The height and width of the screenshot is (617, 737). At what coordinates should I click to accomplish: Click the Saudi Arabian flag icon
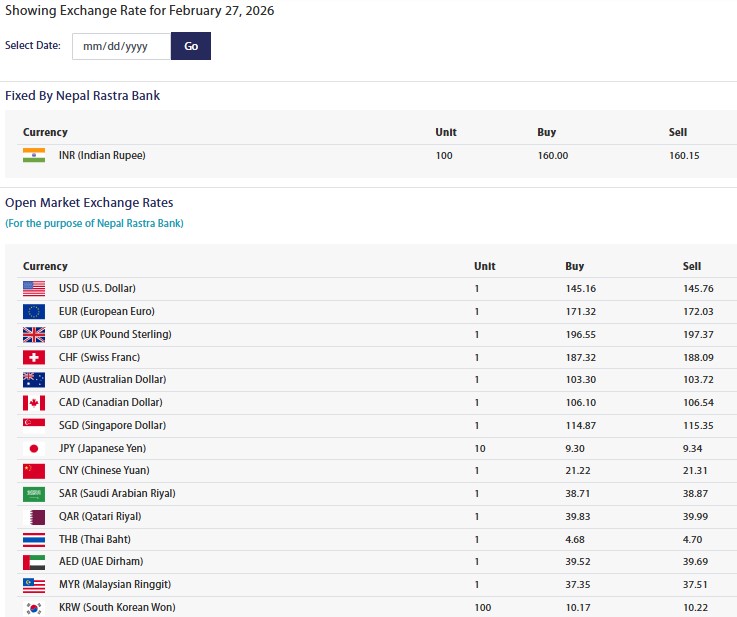pos(33,494)
